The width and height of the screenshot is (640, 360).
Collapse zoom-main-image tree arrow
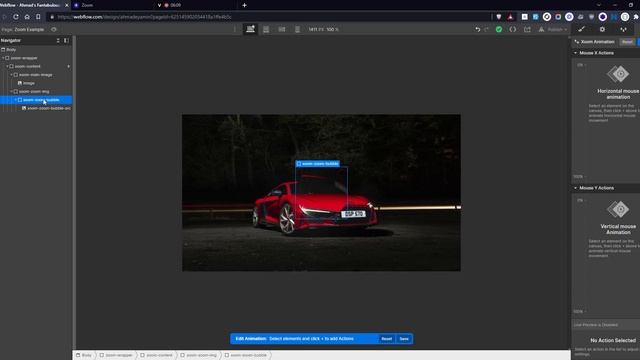(x=11, y=75)
